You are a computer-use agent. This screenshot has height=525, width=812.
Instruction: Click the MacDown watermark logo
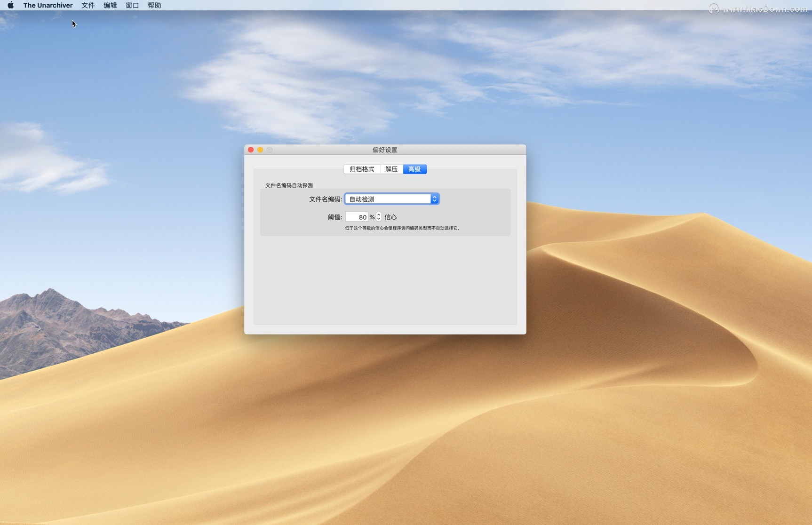coord(714,8)
